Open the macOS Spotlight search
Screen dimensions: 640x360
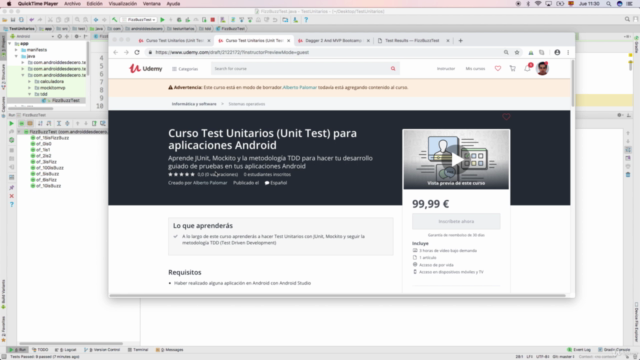(608, 4)
